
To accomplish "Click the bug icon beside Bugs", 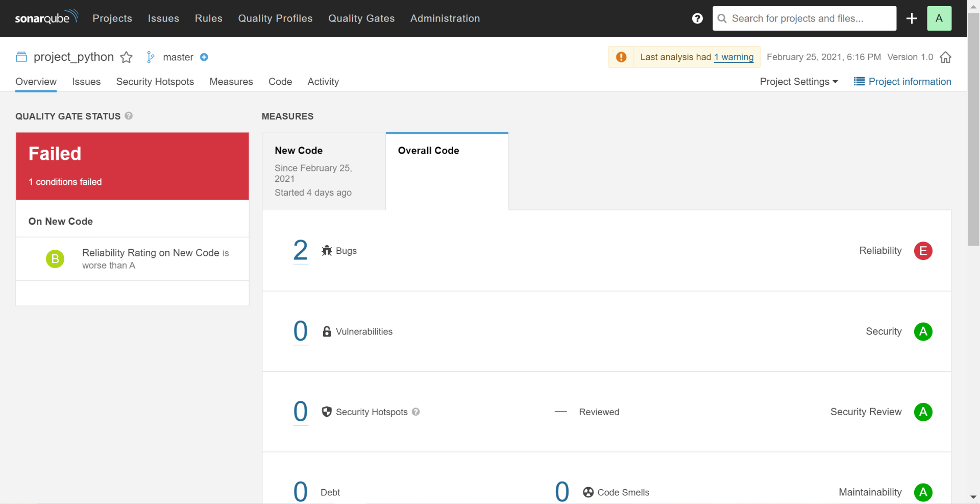I will pos(327,251).
